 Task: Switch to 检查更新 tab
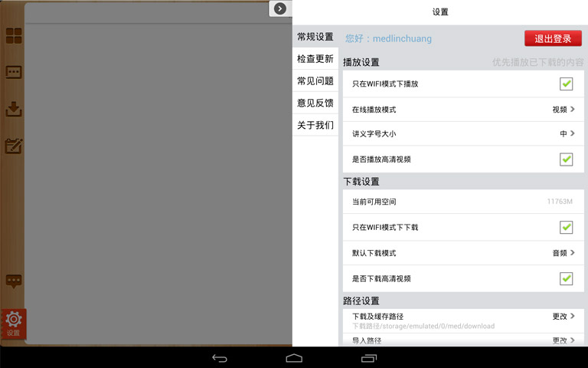pos(315,59)
